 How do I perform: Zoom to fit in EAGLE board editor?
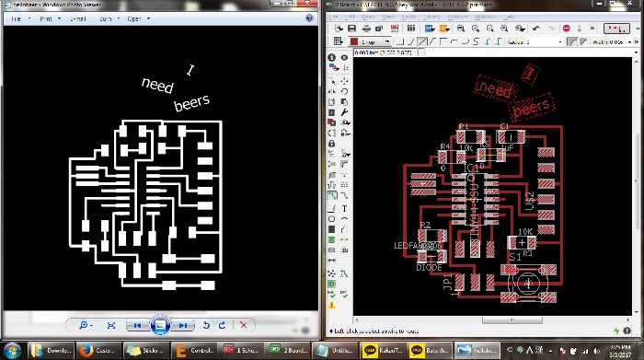click(x=461, y=29)
